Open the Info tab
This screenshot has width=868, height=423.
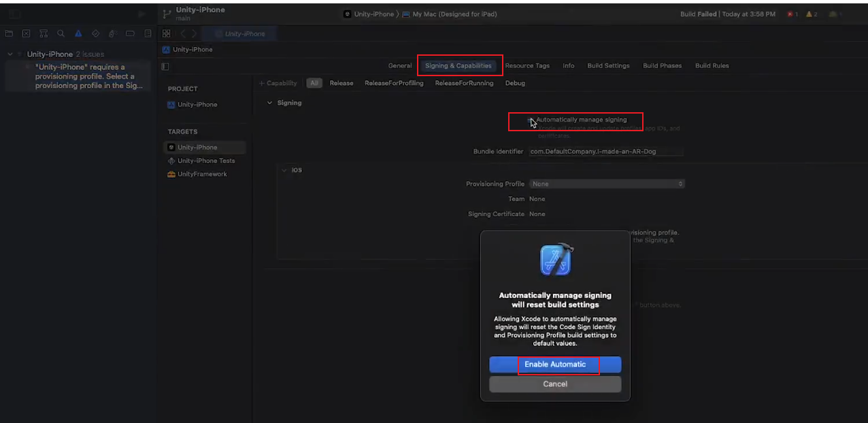[x=569, y=66]
